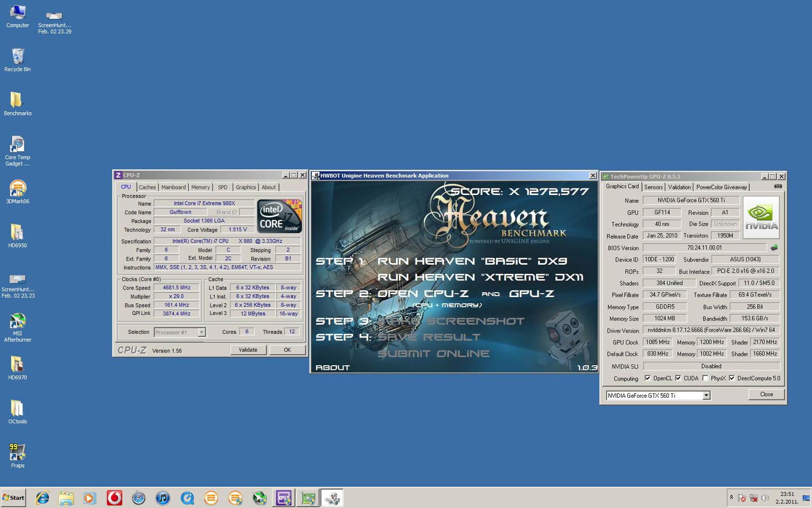Screen dimensions: 812x508
Task: Switch to Heaven Benchmark taskbar button
Action: pos(332,498)
